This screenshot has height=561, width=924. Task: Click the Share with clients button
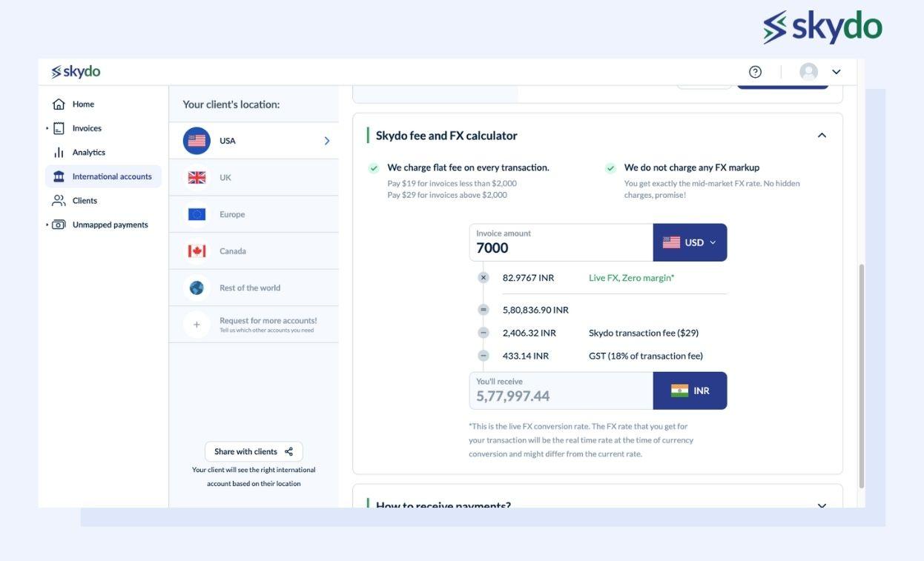(x=253, y=450)
